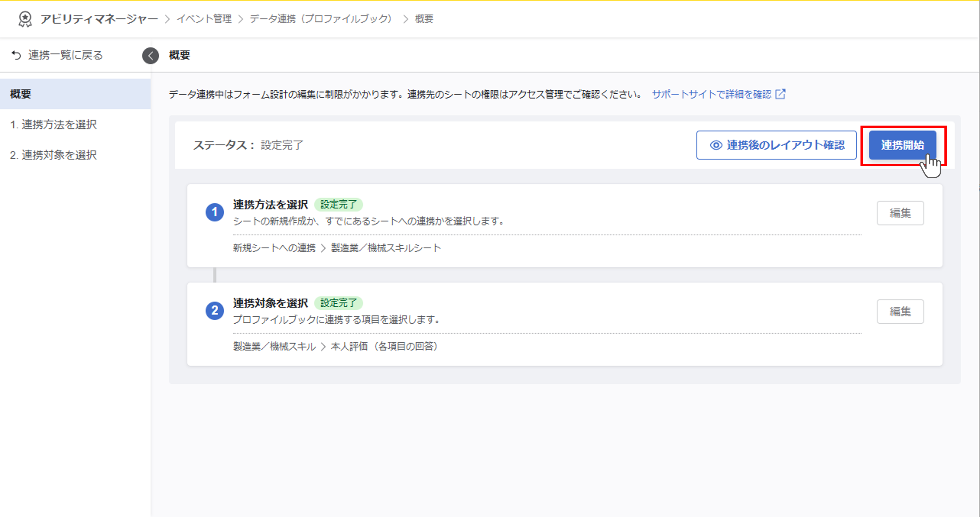This screenshot has width=980, height=517.
Task: Edit the 連携対象を選択 step
Action: 900,311
